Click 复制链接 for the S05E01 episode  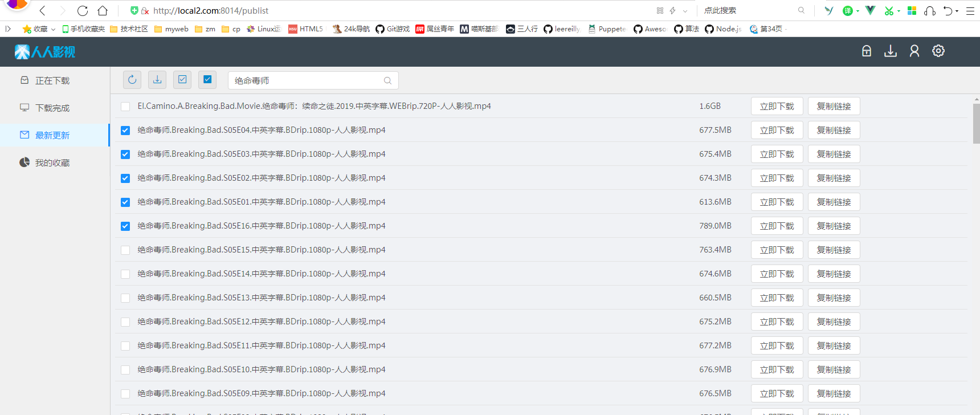834,202
